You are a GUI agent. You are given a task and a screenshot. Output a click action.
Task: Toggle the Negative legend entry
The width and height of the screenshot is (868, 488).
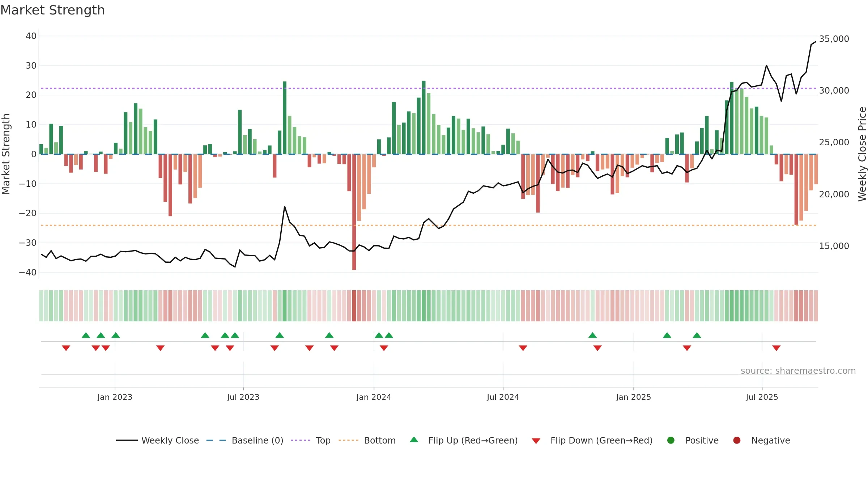[761, 440]
